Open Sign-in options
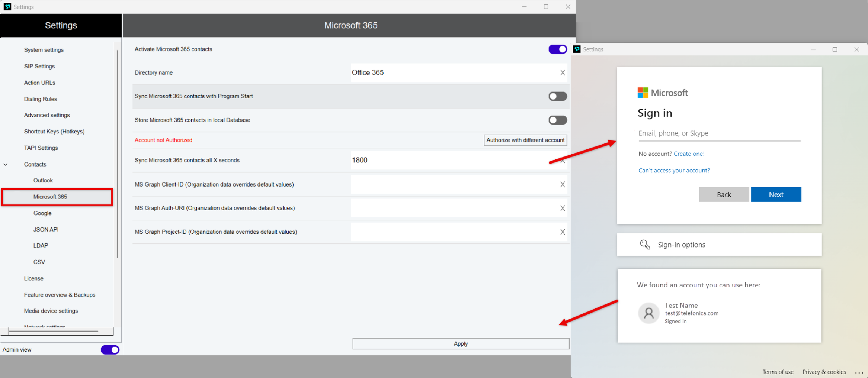This screenshot has height=378, width=868. (x=719, y=245)
